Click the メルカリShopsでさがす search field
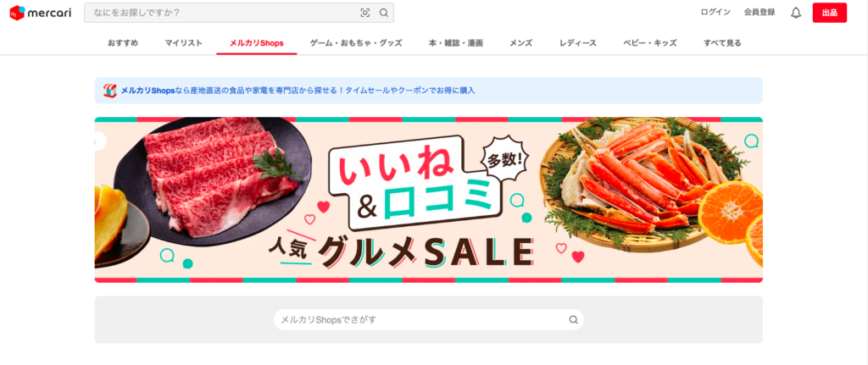This screenshot has width=868, height=365. [428, 319]
